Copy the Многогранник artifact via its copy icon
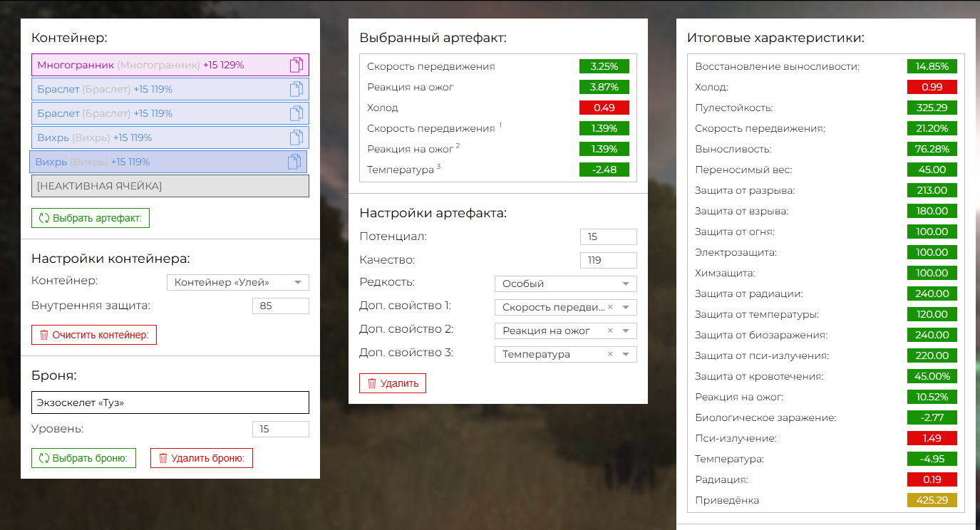The image size is (980, 530). pyautogui.click(x=296, y=65)
